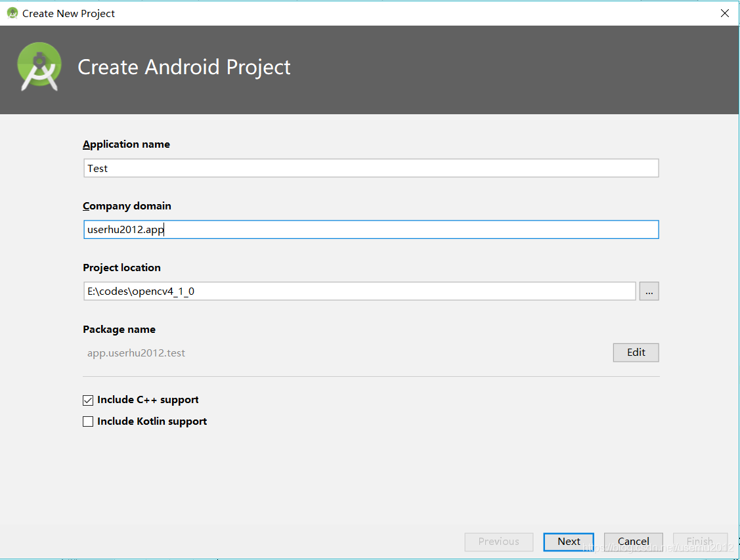
Task: Click the disabled Previous button
Action: 498,542
